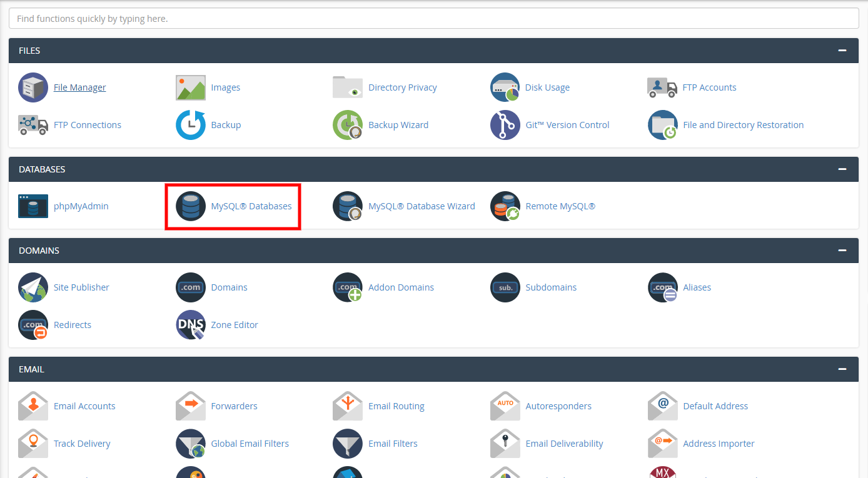This screenshot has width=868, height=478.
Task: Open the Aliases icon
Action: [x=662, y=287]
